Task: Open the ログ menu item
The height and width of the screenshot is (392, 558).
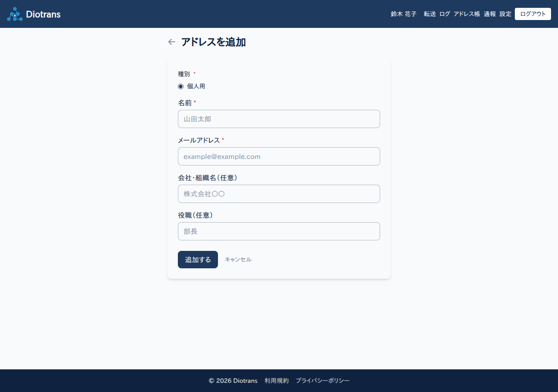Action: coord(445,14)
